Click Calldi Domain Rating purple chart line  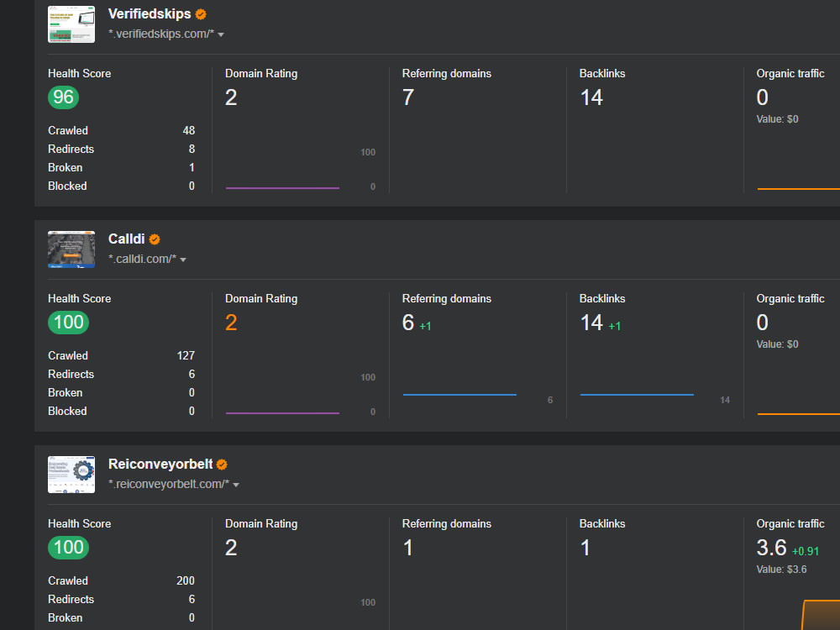pyautogui.click(x=282, y=413)
